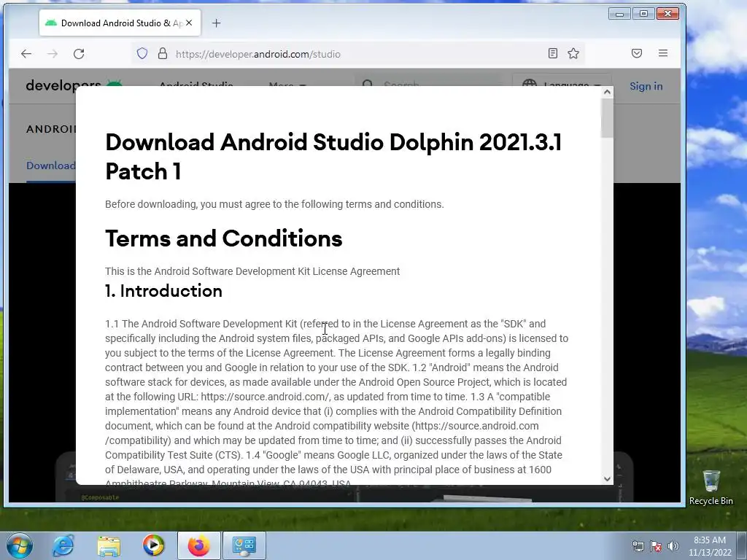Open Action Center flag tray icon
Viewport: 747px width, 560px height.
pyautogui.click(x=656, y=546)
